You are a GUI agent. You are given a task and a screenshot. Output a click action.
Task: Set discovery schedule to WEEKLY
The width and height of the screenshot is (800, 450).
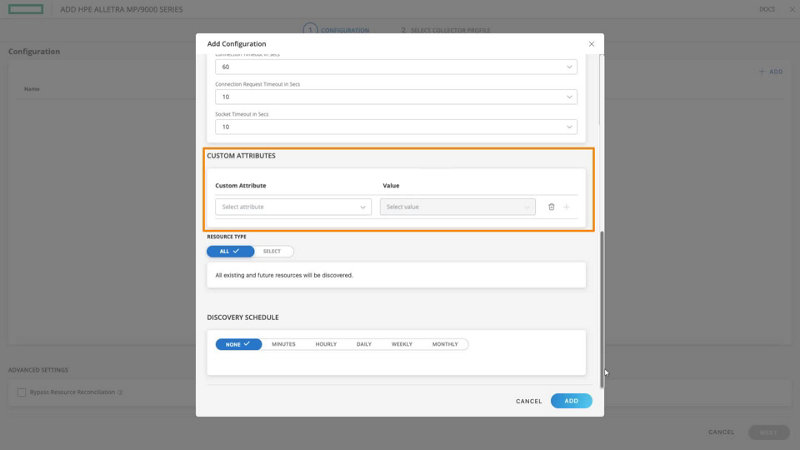coord(402,344)
